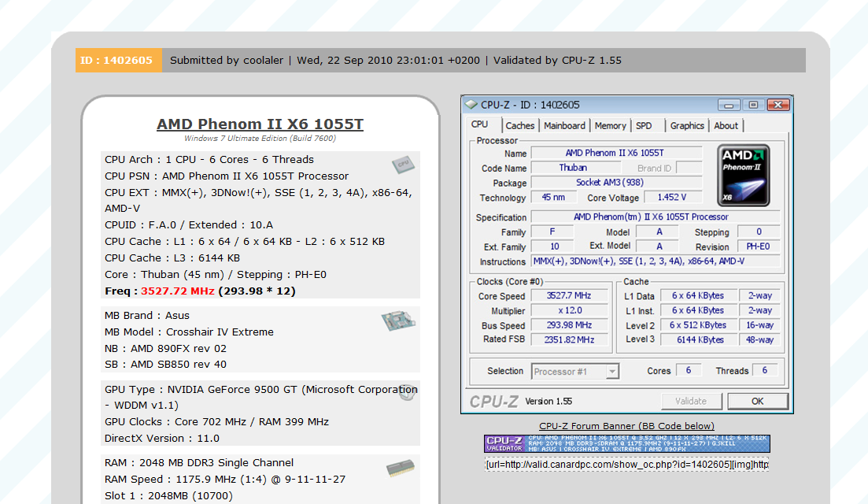The image size is (868, 504).
Task: Switch to the Mainboard tab
Action: point(564,126)
